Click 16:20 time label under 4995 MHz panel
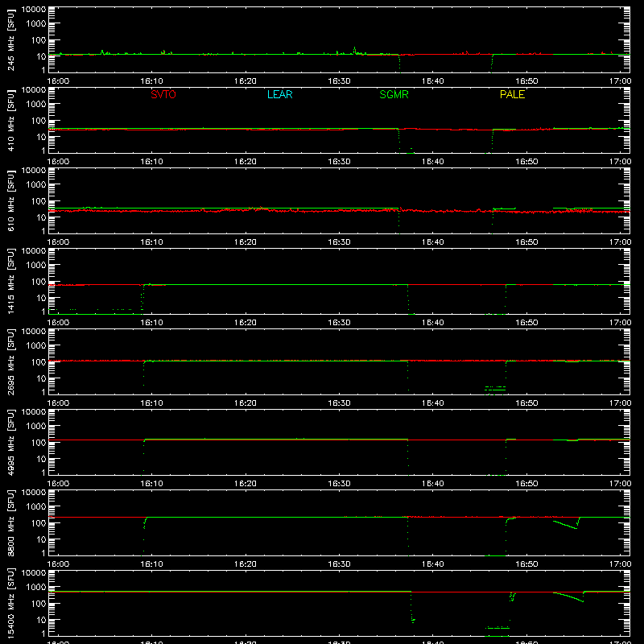The width and height of the screenshot is (644, 644). click(x=246, y=484)
